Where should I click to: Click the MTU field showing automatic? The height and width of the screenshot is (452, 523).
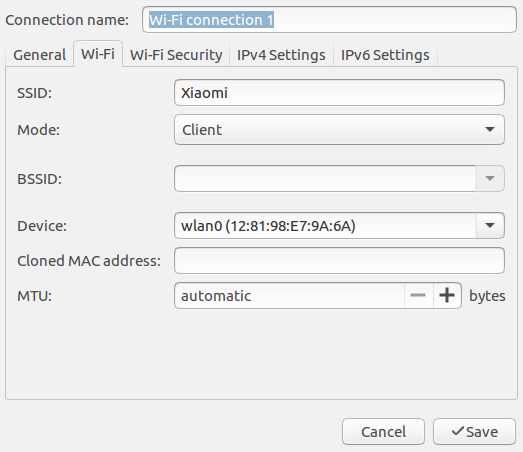pos(289,296)
